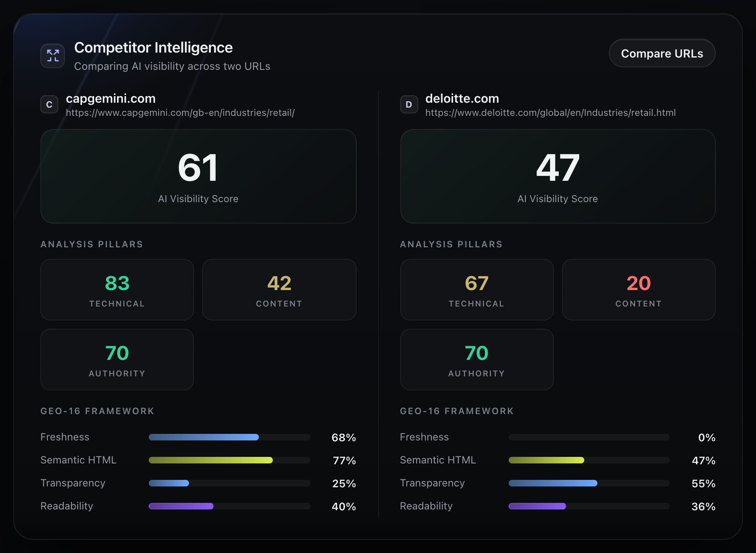
Task: Select capgemini Authority 70 pillar card
Action: tap(117, 359)
